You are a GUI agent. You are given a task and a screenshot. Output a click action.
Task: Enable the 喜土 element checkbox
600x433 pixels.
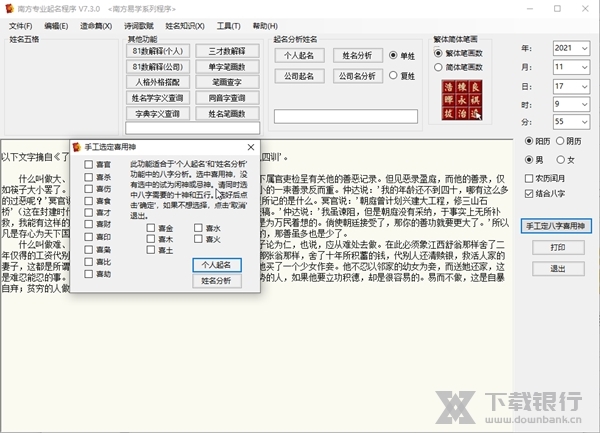[151, 250]
